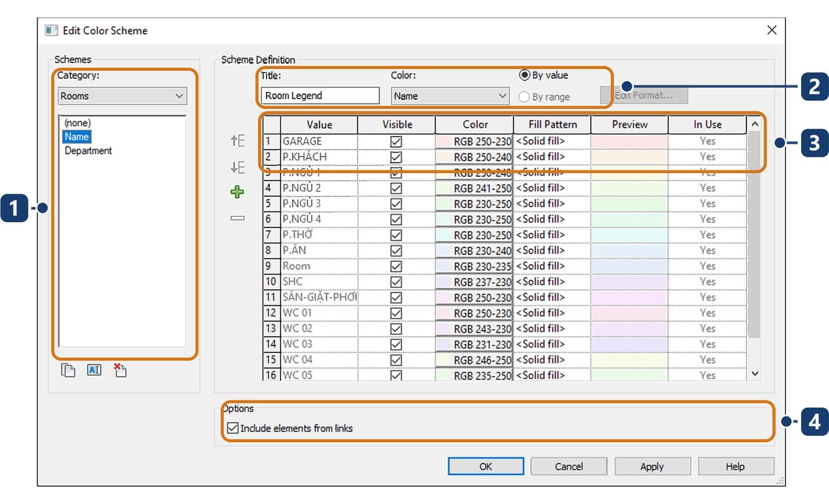Click the Apply button

pos(652,466)
